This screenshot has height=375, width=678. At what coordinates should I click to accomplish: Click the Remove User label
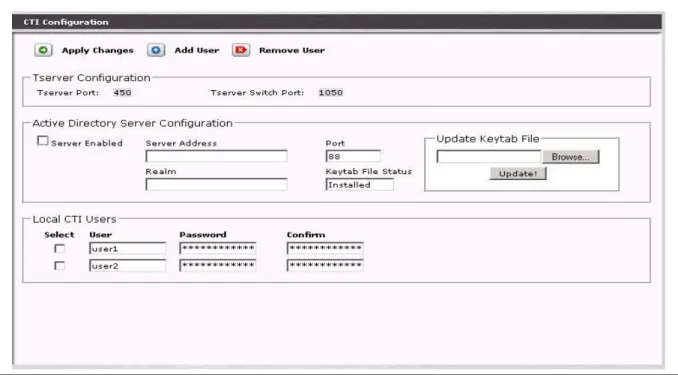292,50
